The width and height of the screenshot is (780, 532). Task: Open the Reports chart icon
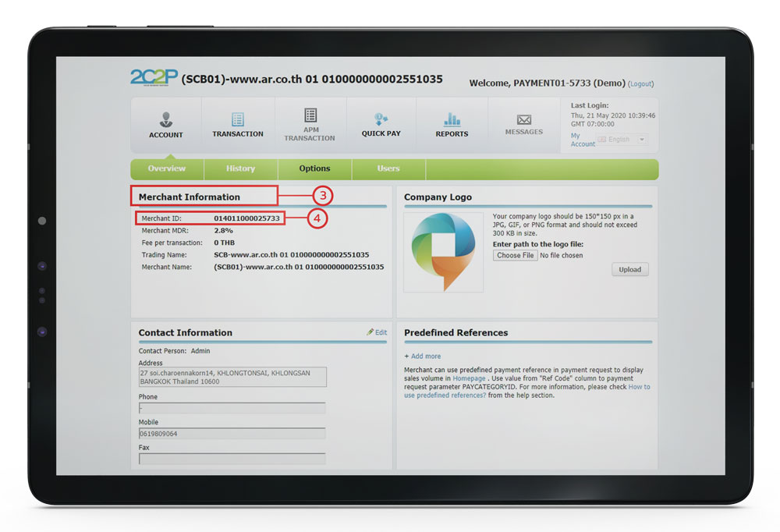point(452,119)
